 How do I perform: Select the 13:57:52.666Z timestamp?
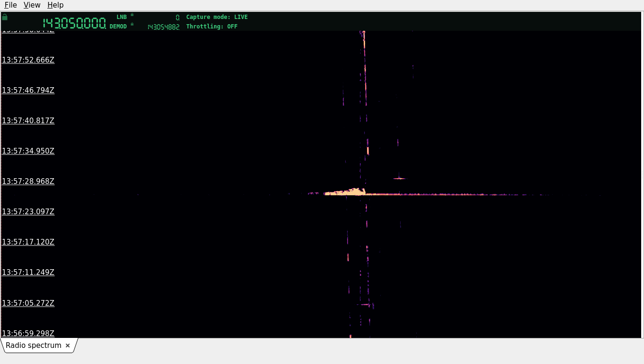click(28, 60)
